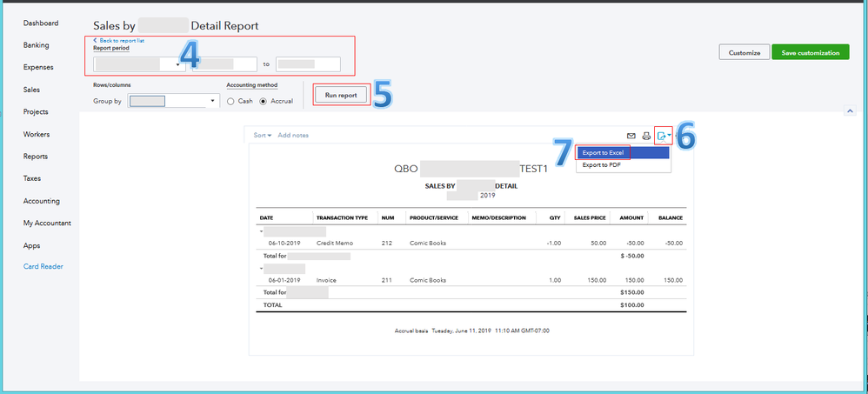Viewport: 868px width, 394px height.
Task: Open Apps in the sidebar
Action: [31, 245]
